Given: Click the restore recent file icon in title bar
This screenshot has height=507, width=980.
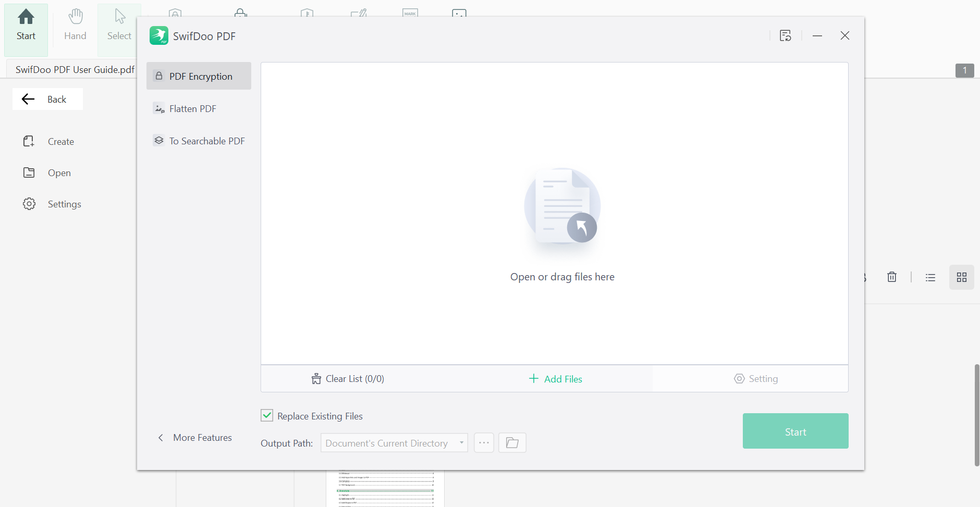Looking at the screenshot, I should point(786,35).
